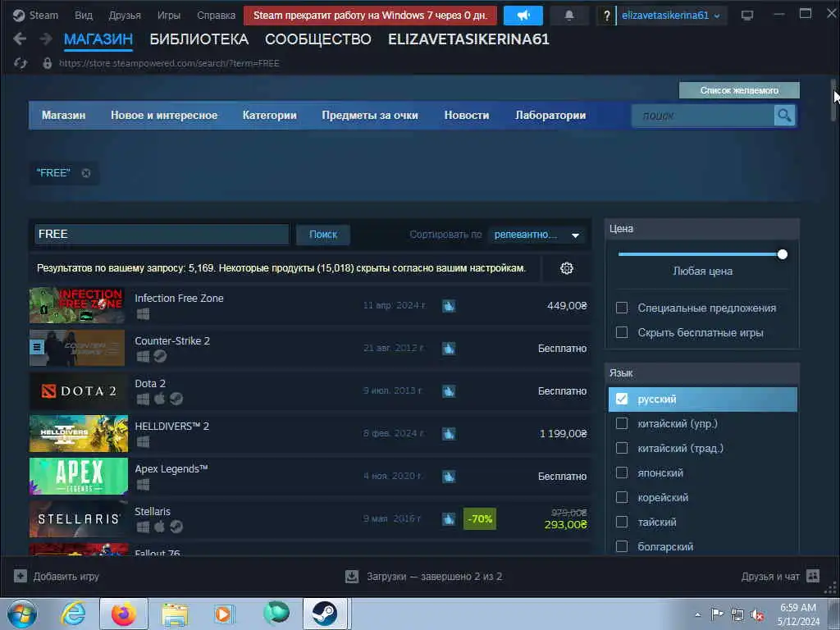Open Новости store link
840x630 pixels.
tap(467, 115)
